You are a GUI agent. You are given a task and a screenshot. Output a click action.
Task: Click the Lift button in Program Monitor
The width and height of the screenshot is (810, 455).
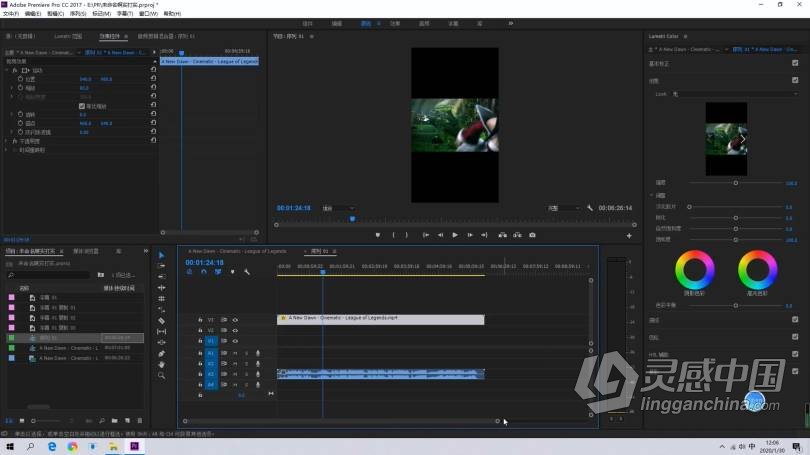click(x=502, y=235)
